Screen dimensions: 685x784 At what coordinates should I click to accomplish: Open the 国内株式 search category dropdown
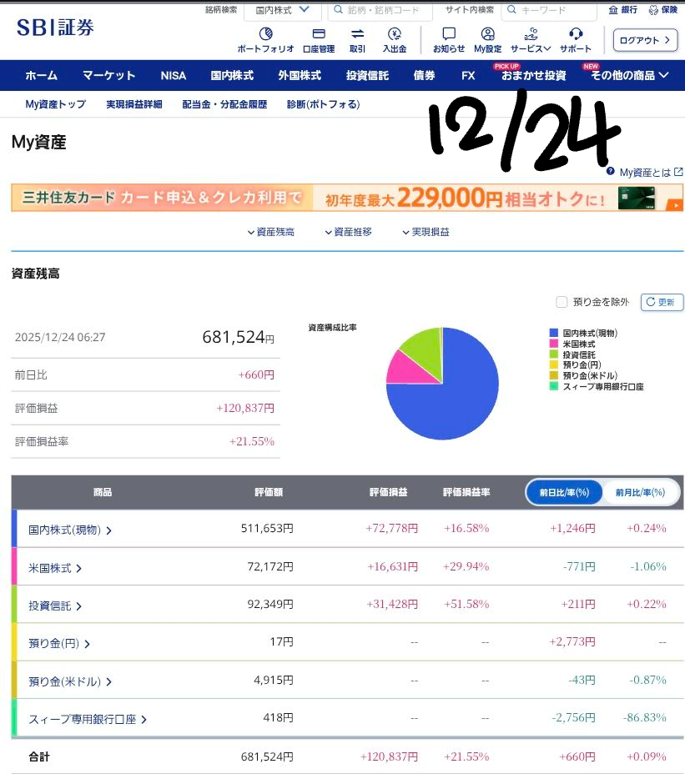[x=282, y=10]
